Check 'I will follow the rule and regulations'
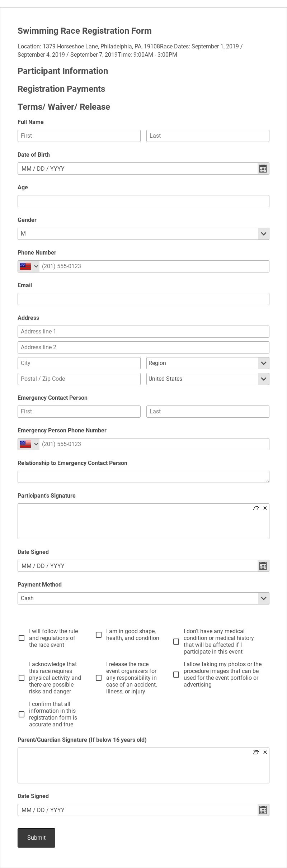287x868 pixels. point(22,638)
